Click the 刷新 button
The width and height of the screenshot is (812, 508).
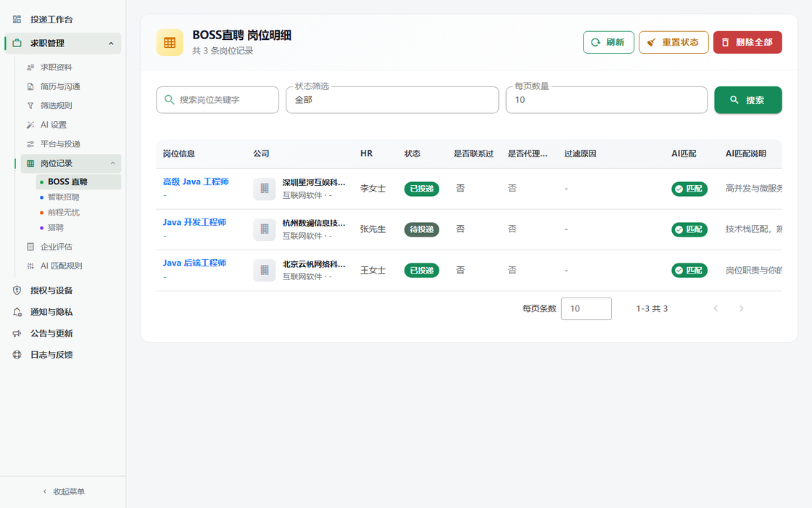click(608, 43)
